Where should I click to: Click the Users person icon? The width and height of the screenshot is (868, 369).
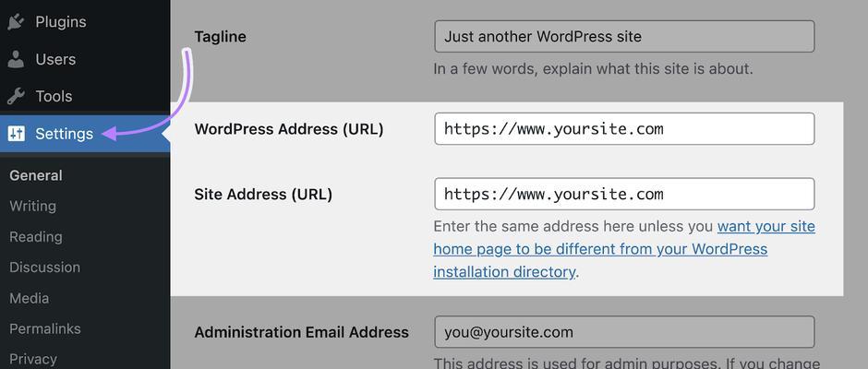pos(16,59)
